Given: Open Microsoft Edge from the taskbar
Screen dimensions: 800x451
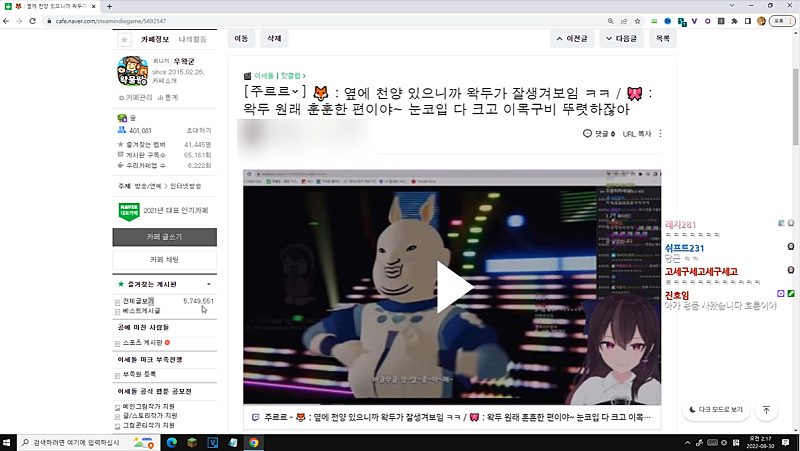Looking at the screenshot, I should (171, 442).
